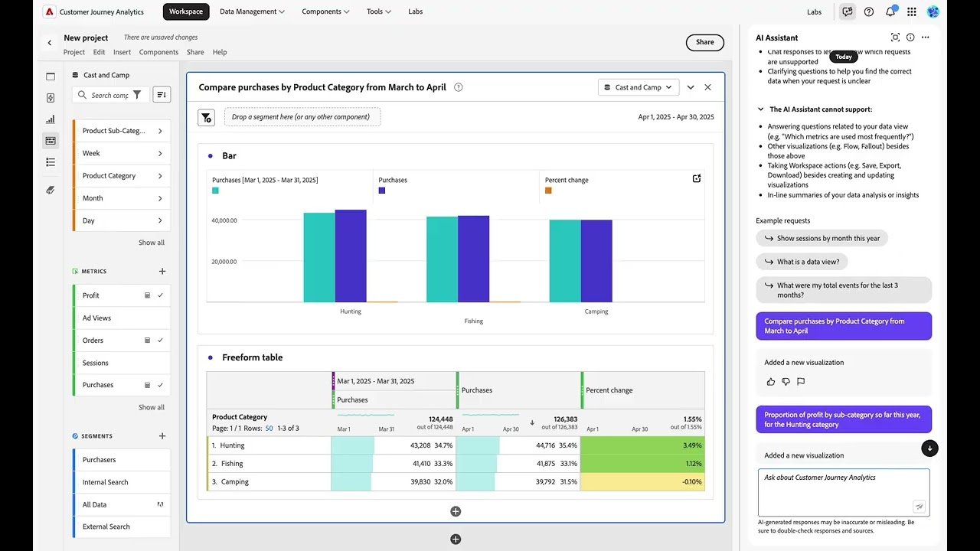Expand the Week dimension
The height and width of the screenshot is (551, 980).
click(160, 153)
